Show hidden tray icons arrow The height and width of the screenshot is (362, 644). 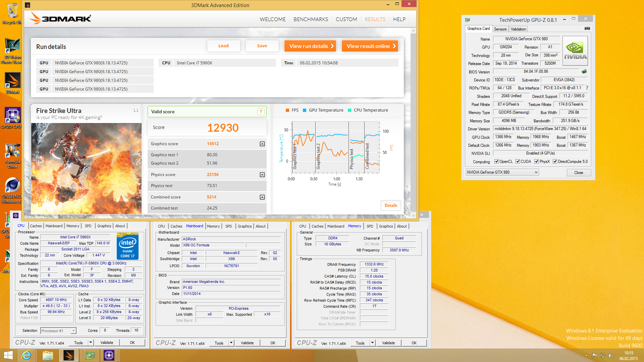(586, 356)
